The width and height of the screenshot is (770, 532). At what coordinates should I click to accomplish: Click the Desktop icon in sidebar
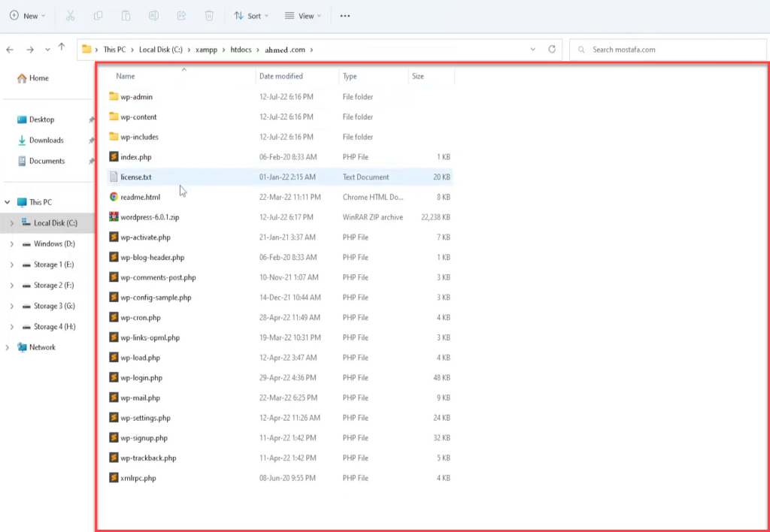coord(22,119)
